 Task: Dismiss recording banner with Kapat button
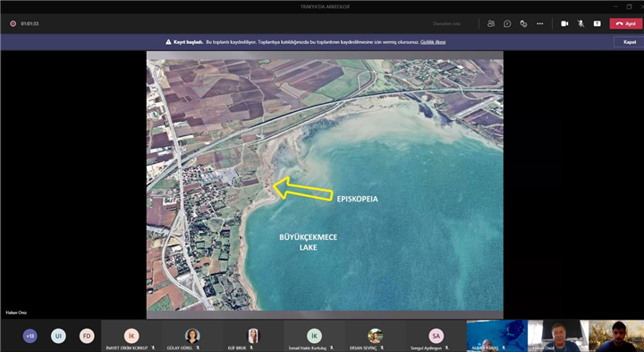point(629,42)
